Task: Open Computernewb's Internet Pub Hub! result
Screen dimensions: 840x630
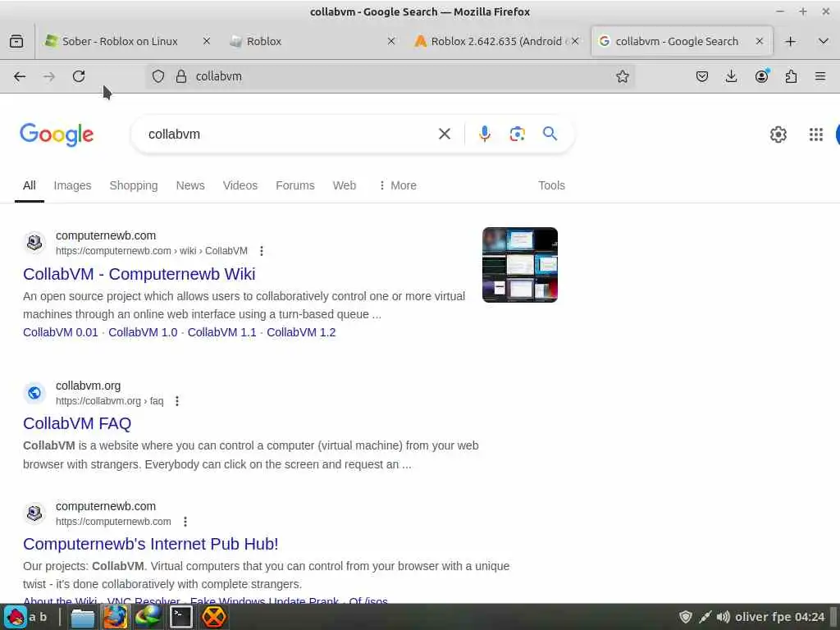Action: coord(151,544)
